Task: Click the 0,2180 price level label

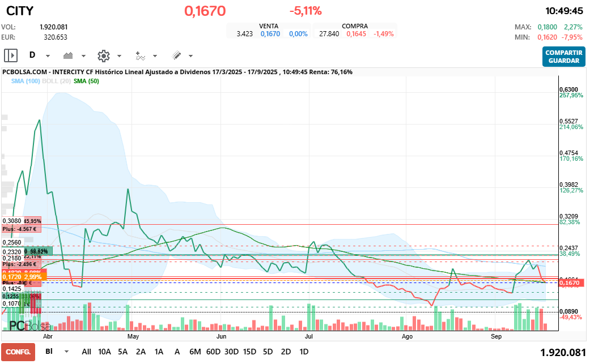Action: tap(12, 258)
